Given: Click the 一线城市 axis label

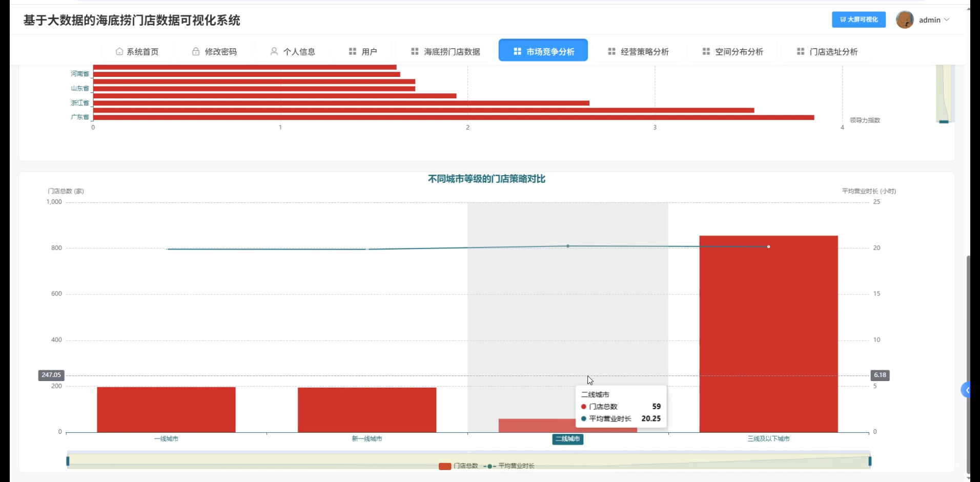Looking at the screenshot, I should tap(166, 439).
